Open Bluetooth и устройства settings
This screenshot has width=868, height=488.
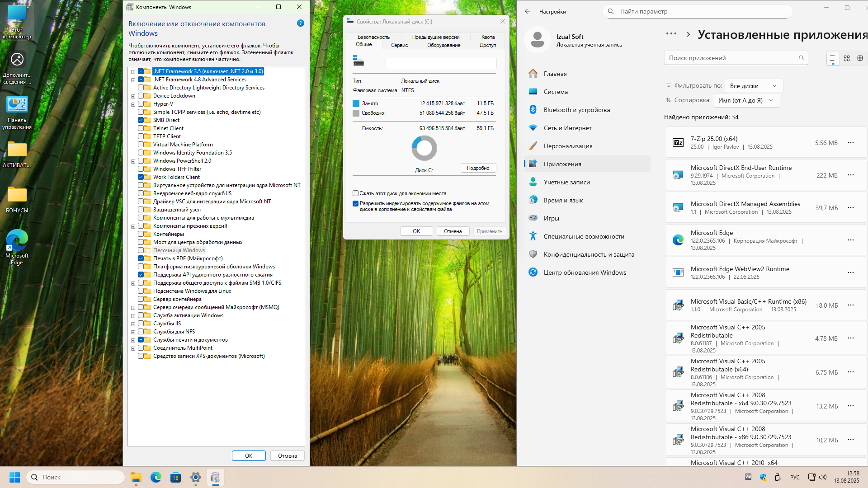587,110
